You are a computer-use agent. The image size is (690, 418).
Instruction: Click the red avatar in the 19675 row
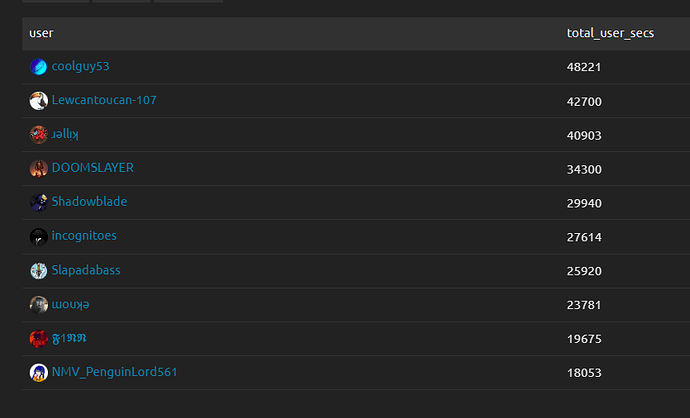[39, 339]
